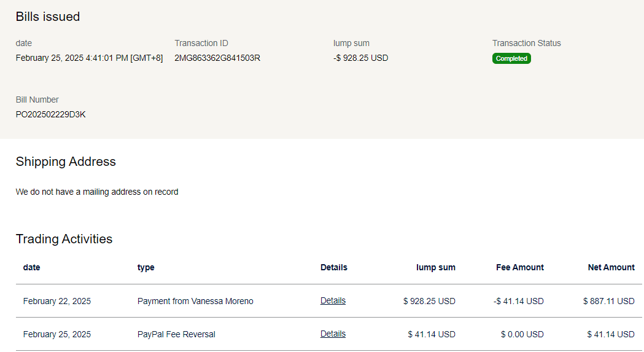Open Details link for PayPal Fee Reversal
Viewport: 644px width, 352px height.
333,334
